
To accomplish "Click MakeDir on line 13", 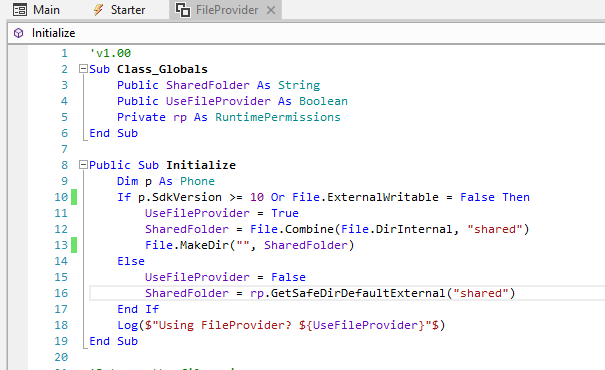I will (x=204, y=245).
